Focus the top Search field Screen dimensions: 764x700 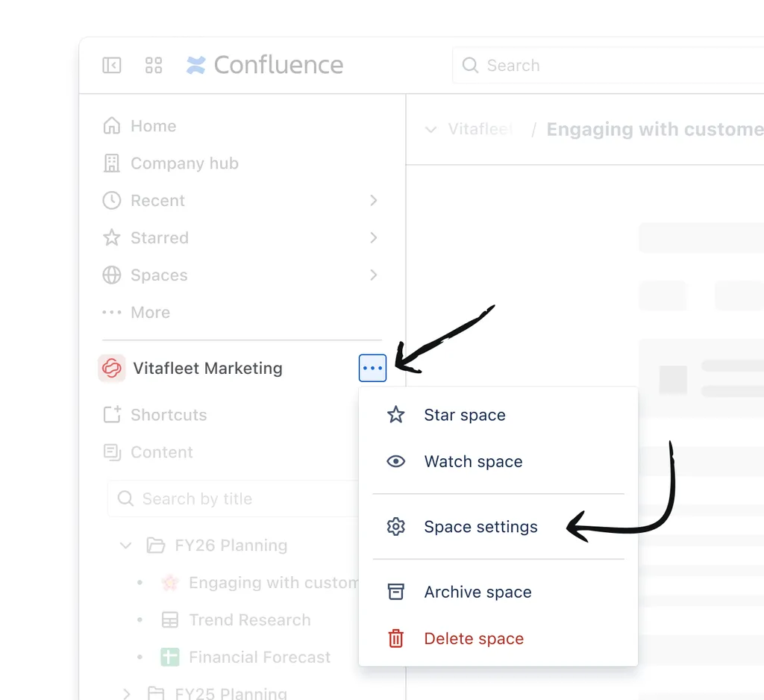(608, 66)
